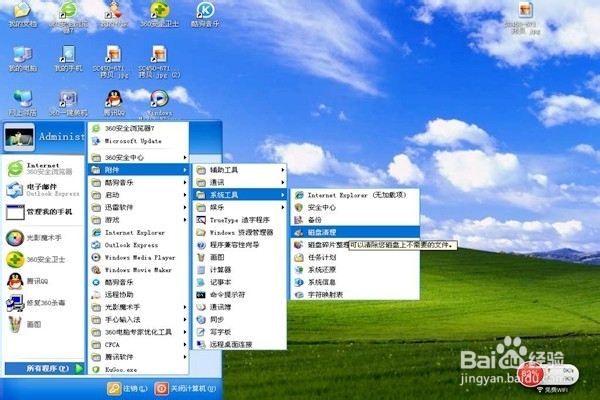
Task: Expand 游戏 program folder
Action: [139, 220]
